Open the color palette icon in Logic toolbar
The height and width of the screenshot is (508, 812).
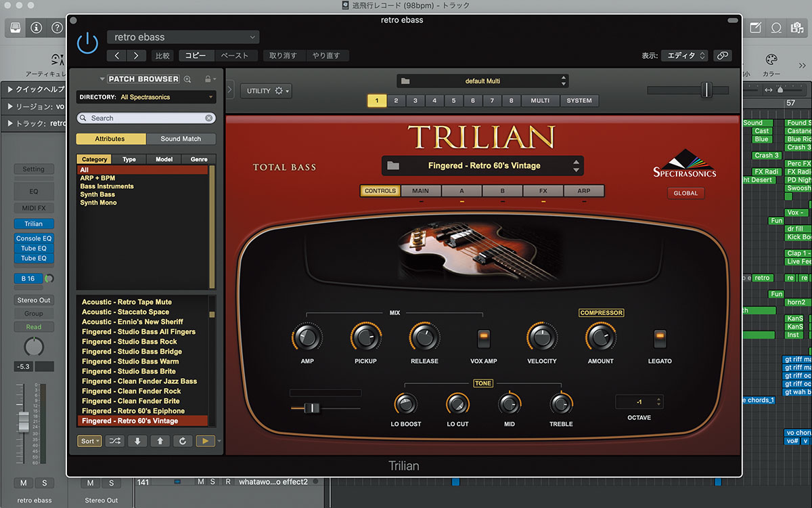(x=771, y=60)
